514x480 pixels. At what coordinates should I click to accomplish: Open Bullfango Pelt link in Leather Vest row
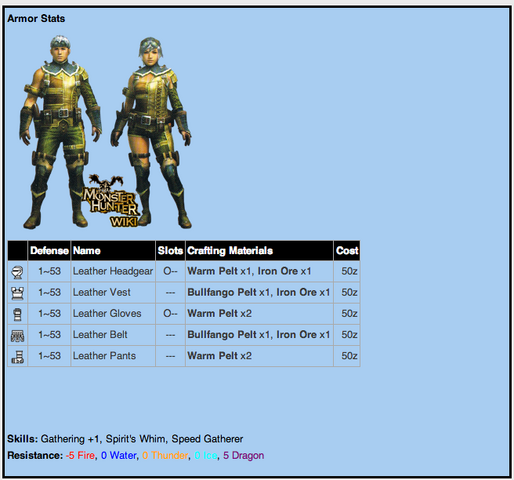222,292
